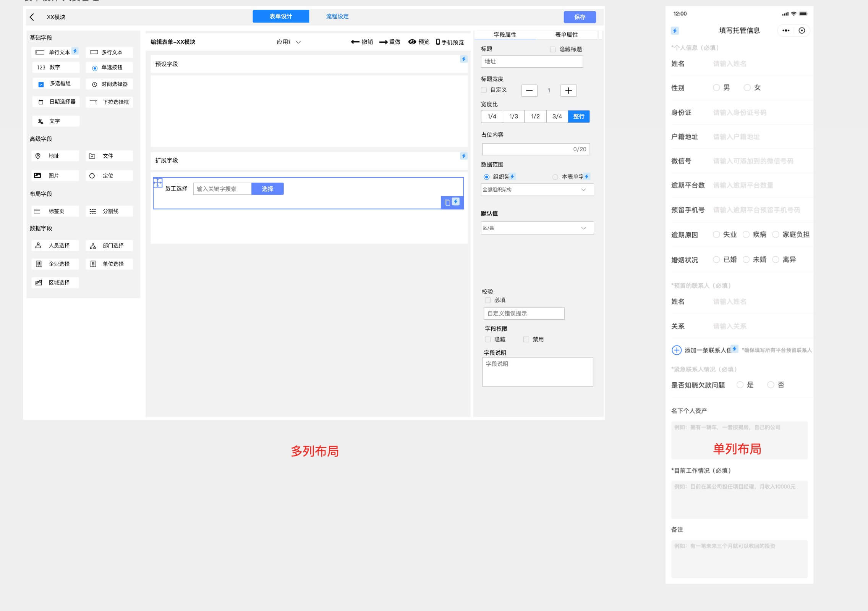868x611 pixels.
Task: Check the 隐藏 field permission checkbox
Action: pos(487,339)
